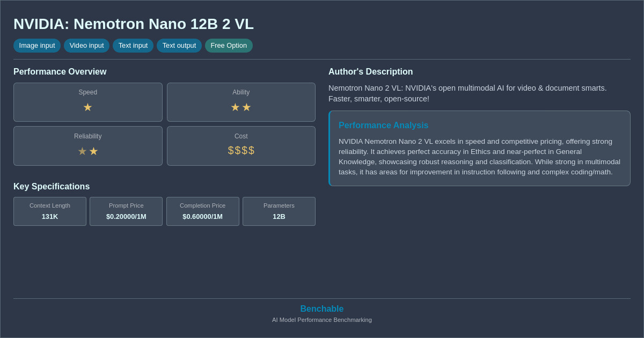Click the Context Length 131K spec card
Image resolution: width=644 pixels, height=338 pixels.
(49, 211)
